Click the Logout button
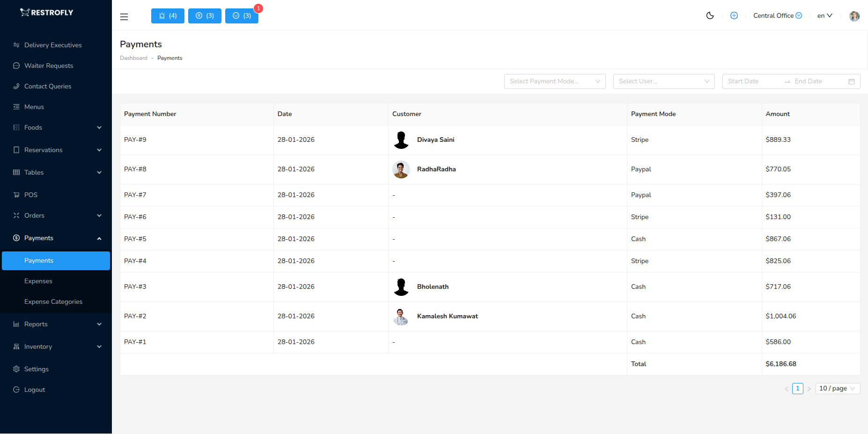 pos(34,389)
